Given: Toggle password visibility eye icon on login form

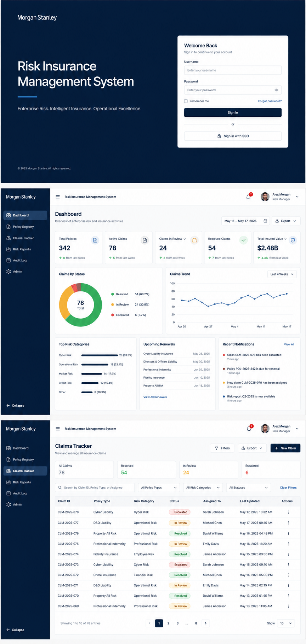Looking at the screenshot, I should coord(276,90).
